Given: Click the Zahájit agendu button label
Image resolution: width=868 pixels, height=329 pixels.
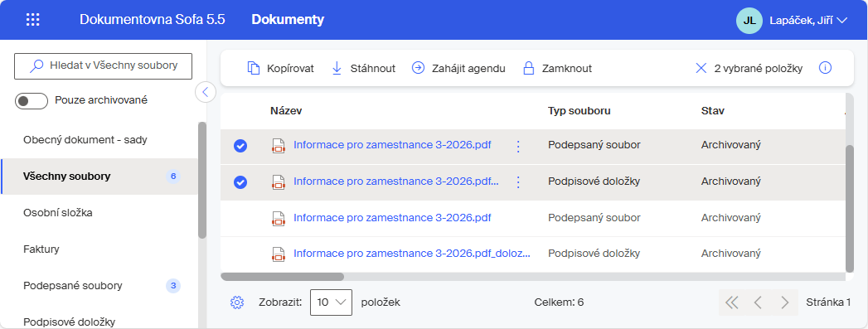Looking at the screenshot, I should 469,69.
